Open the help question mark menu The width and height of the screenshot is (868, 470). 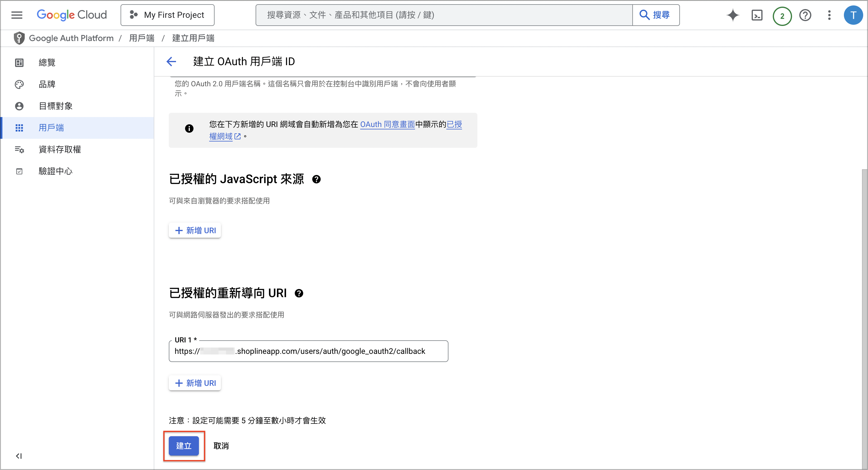pyautogui.click(x=805, y=15)
